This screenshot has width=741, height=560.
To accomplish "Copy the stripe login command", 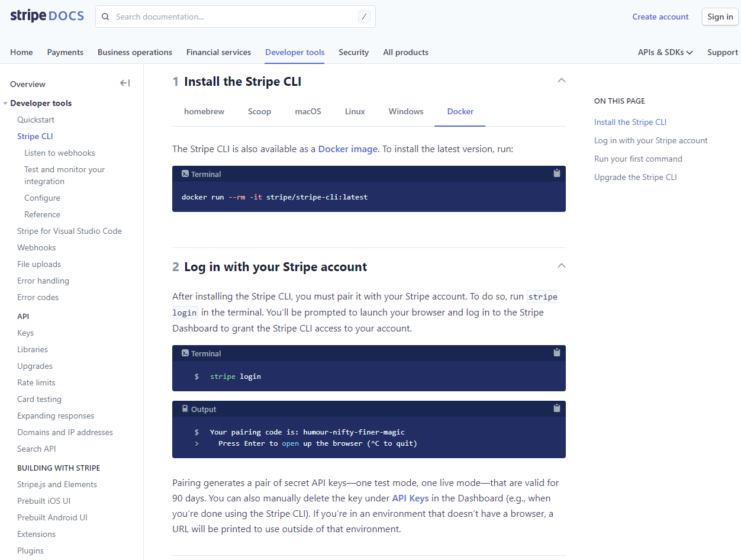I will tap(556, 353).
